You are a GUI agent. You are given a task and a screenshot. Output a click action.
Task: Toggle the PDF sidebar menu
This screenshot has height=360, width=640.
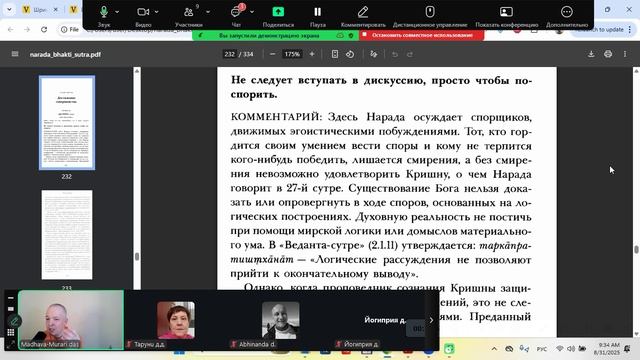coord(15,54)
